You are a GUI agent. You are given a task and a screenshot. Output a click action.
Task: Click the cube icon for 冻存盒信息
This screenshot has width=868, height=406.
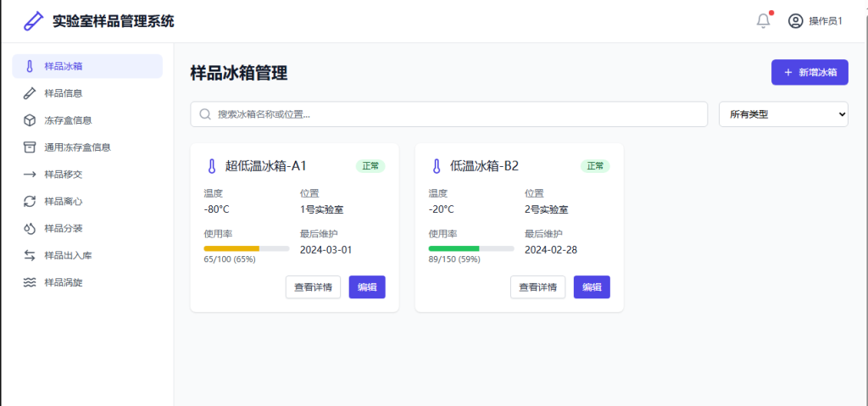point(30,120)
